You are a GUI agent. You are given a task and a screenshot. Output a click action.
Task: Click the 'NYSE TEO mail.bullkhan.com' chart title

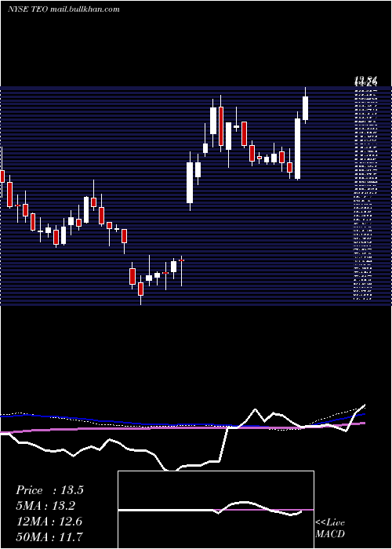(64, 9)
